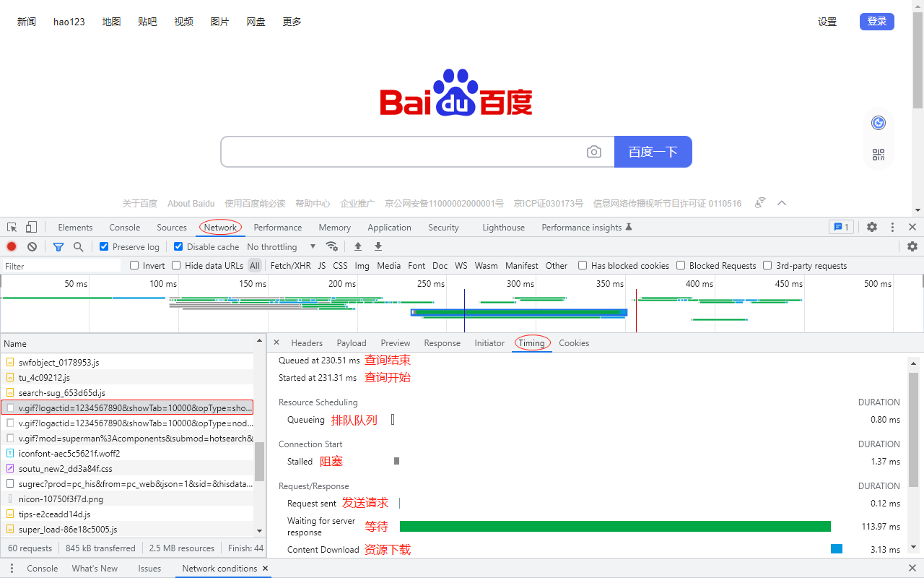Open Network panel settings gear
The height and width of the screenshot is (578, 924).
pyautogui.click(x=912, y=246)
